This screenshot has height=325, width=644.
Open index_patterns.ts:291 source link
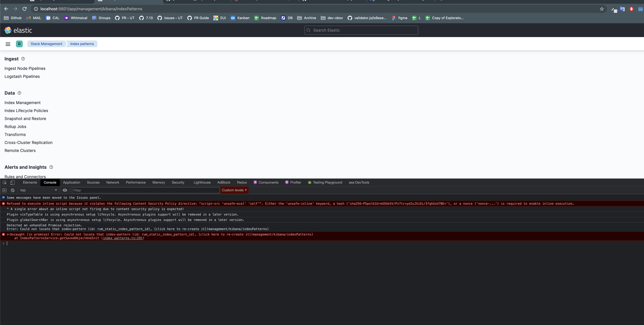pyautogui.click(x=123, y=238)
